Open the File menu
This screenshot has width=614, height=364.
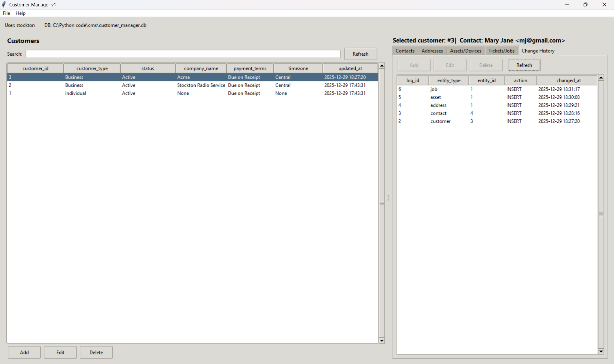pyautogui.click(x=6, y=13)
